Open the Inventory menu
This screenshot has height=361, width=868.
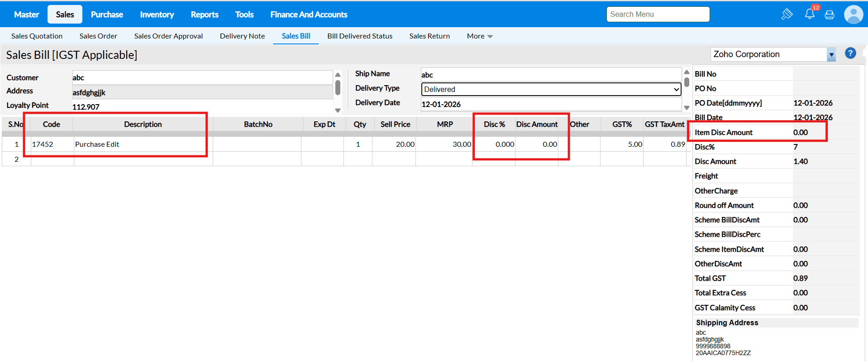point(157,14)
